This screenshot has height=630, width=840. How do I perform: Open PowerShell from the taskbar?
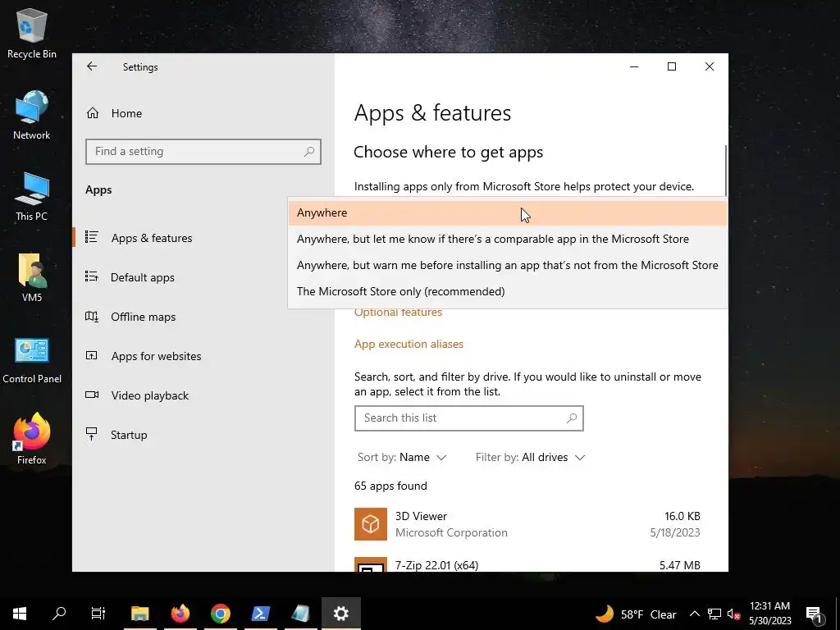260,614
